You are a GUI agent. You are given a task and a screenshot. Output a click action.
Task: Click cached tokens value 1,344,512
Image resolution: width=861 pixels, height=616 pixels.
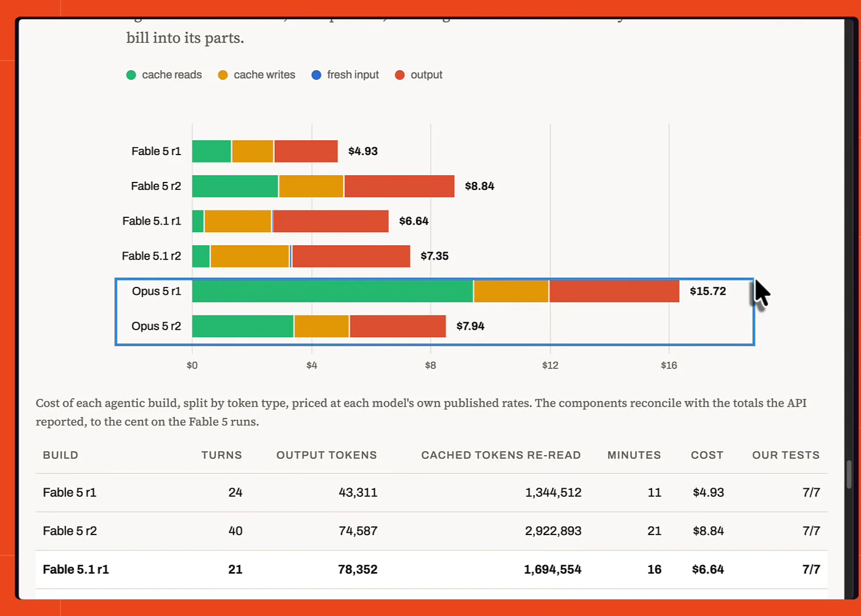coord(553,492)
